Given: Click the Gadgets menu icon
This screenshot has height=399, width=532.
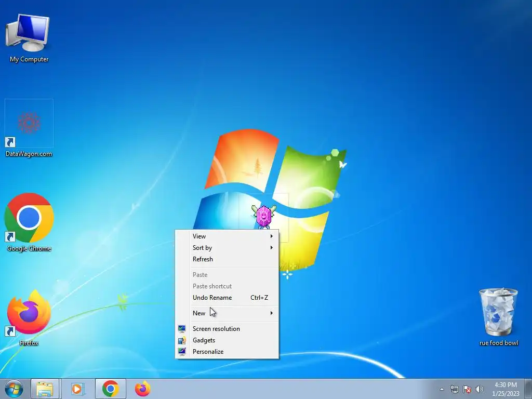Looking at the screenshot, I should pyautogui.click(x=182, y=340).
